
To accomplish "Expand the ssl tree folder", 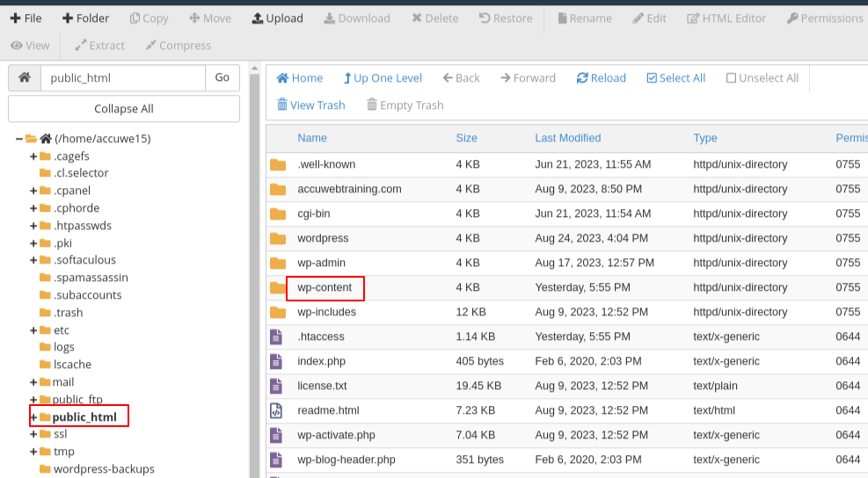I will pos(33,434).
